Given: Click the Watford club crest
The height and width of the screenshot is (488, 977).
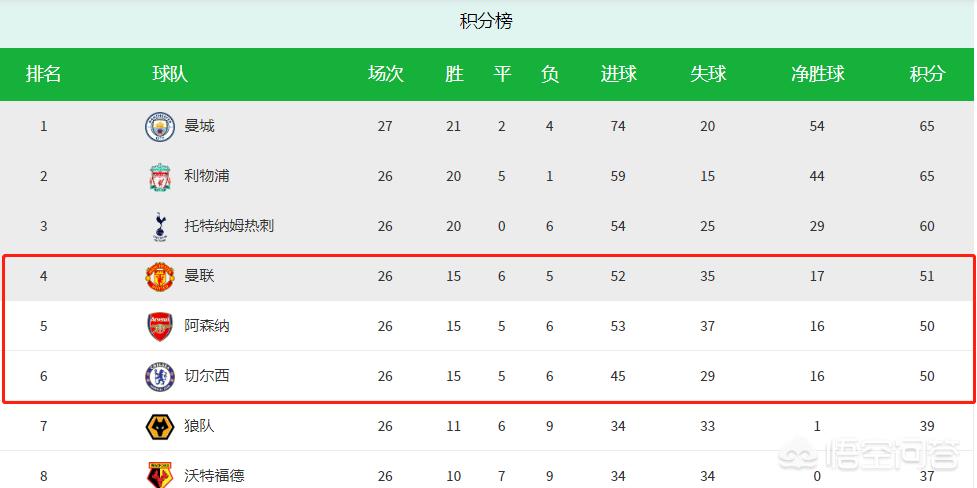Looking at the screenshot, I should [160, 475].
